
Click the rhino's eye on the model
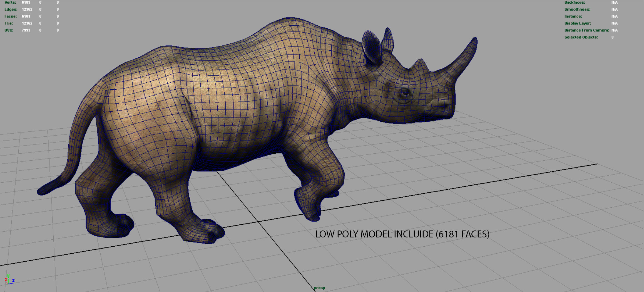tap(405, 93)
